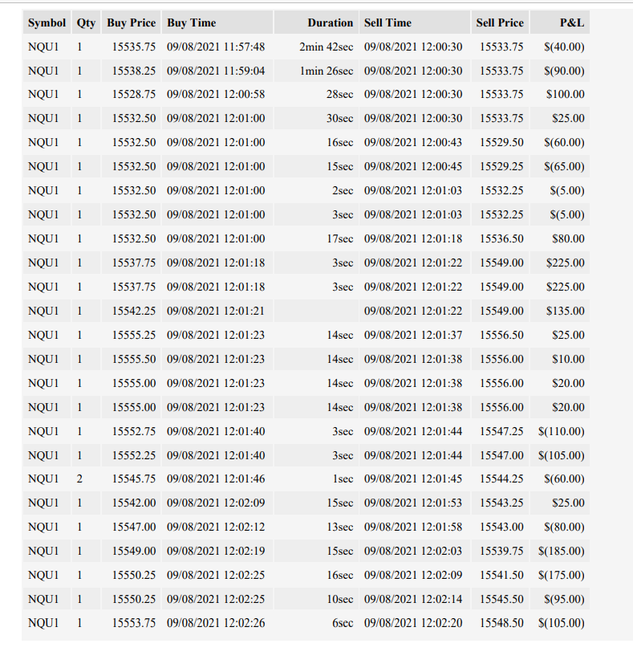Viewport: 633px width, 672px height.
Task: Click sell price 15556.50 cell
Action: (x=500, y=335)
